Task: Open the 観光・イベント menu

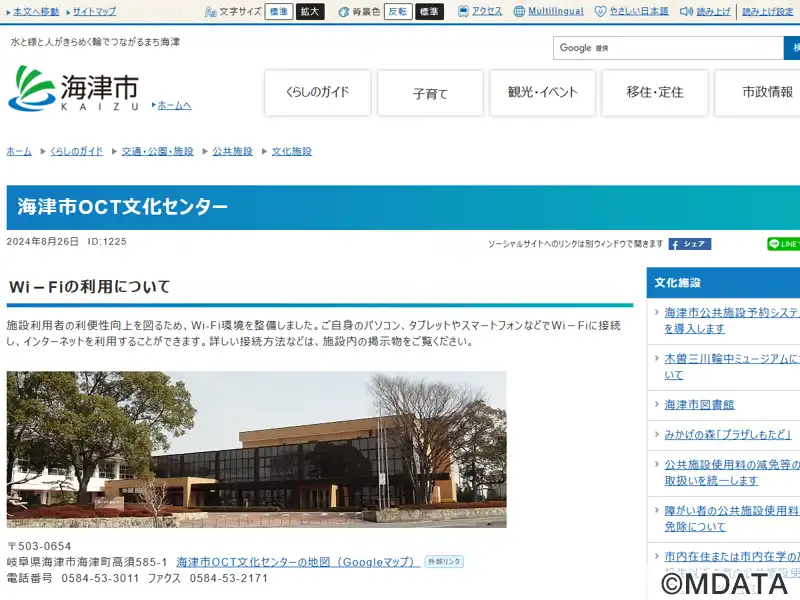Action: [542, 93]
